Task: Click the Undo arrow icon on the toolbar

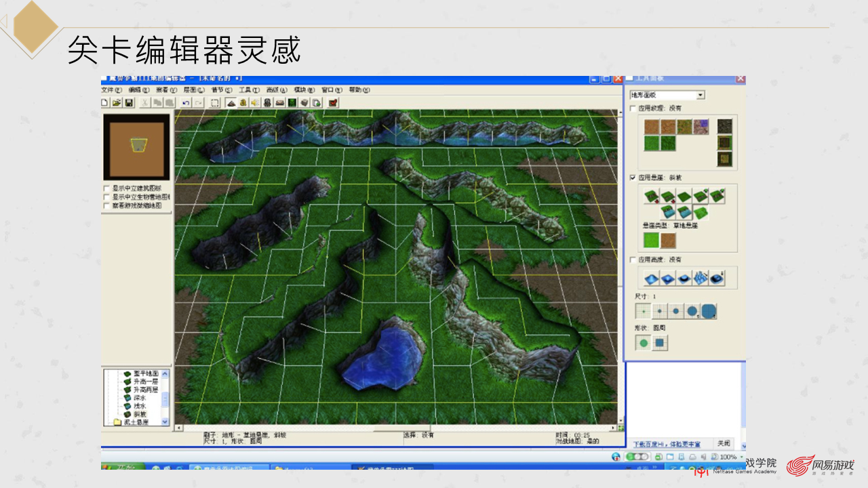Action: [186, 102]
